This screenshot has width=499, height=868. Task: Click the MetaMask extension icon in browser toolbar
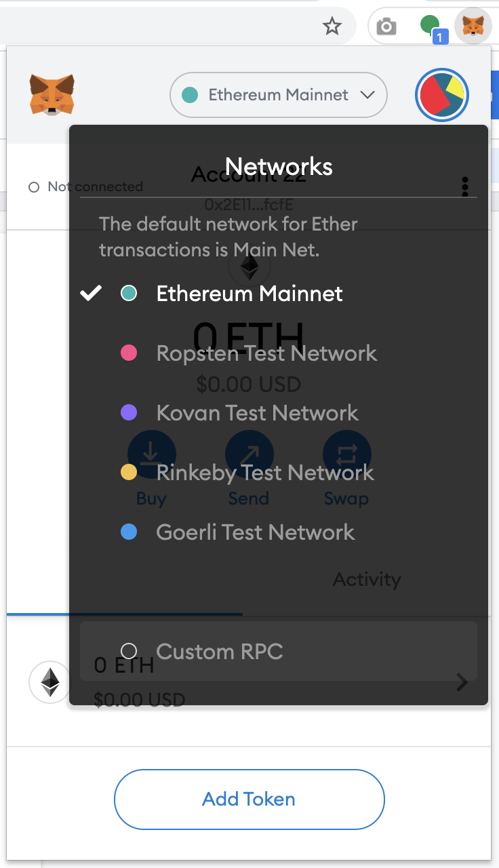tap(473, 26)
